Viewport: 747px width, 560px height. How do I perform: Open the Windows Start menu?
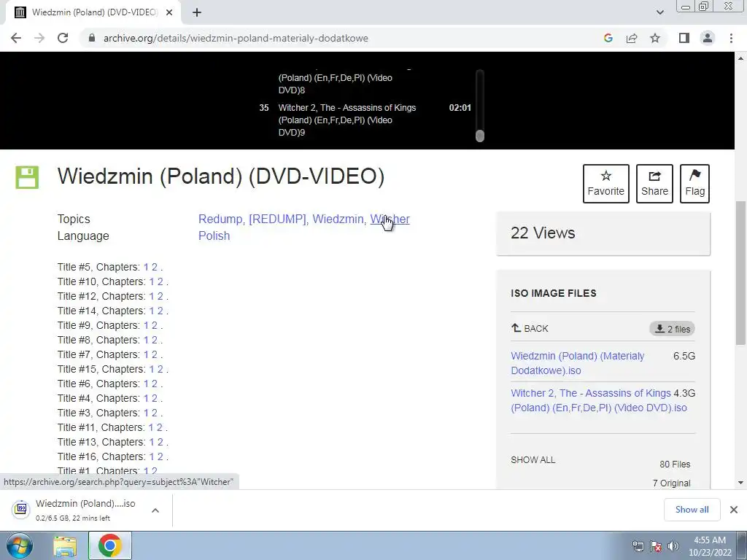tap(19, 545)
